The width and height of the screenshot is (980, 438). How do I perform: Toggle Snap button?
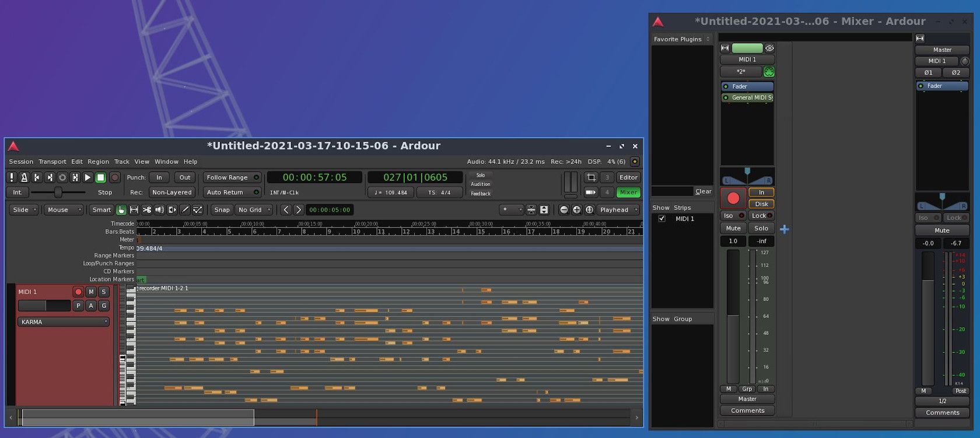(x=222, y=210)
